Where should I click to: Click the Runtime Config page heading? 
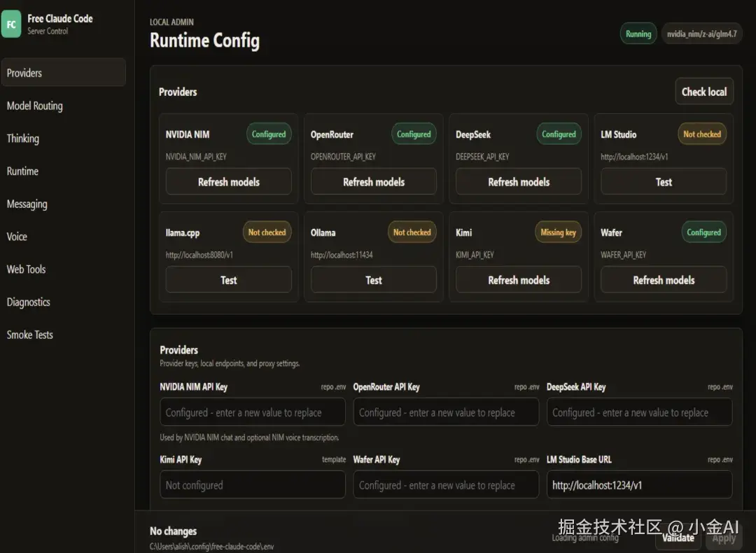(x=204, y=41)
